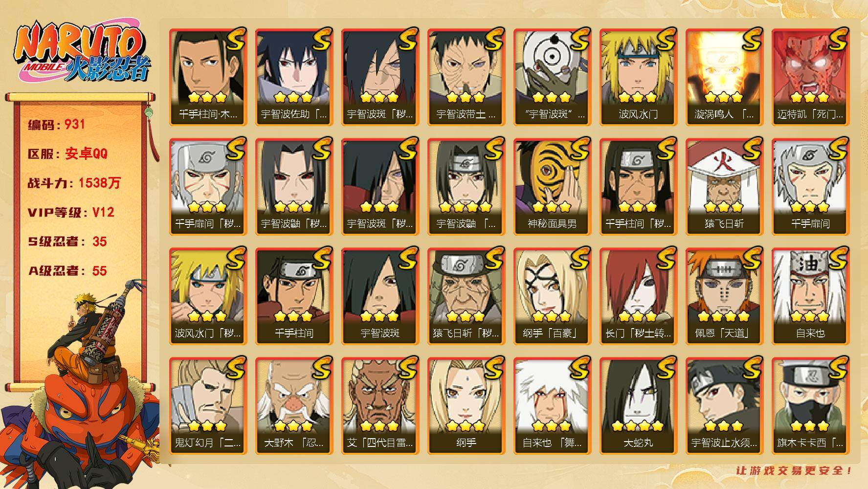Click the 编码: 931 text on scroll

point(57,125)
